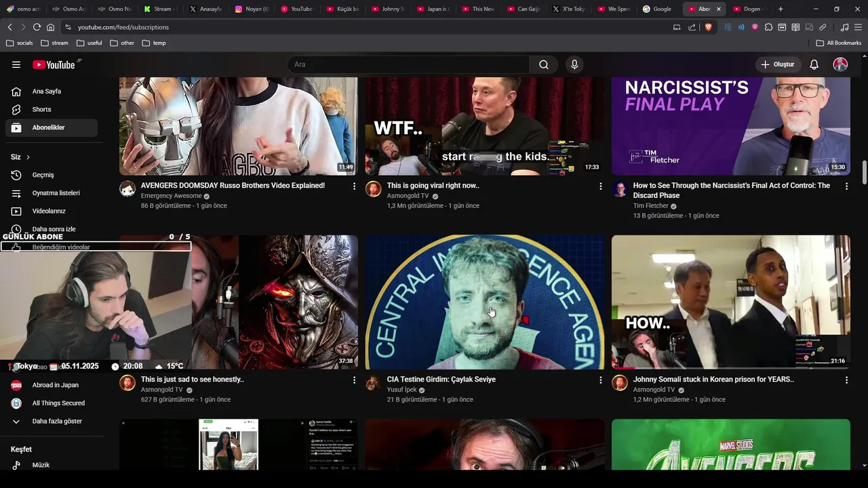Open the Brave main menu button

(x=858, y=27)
